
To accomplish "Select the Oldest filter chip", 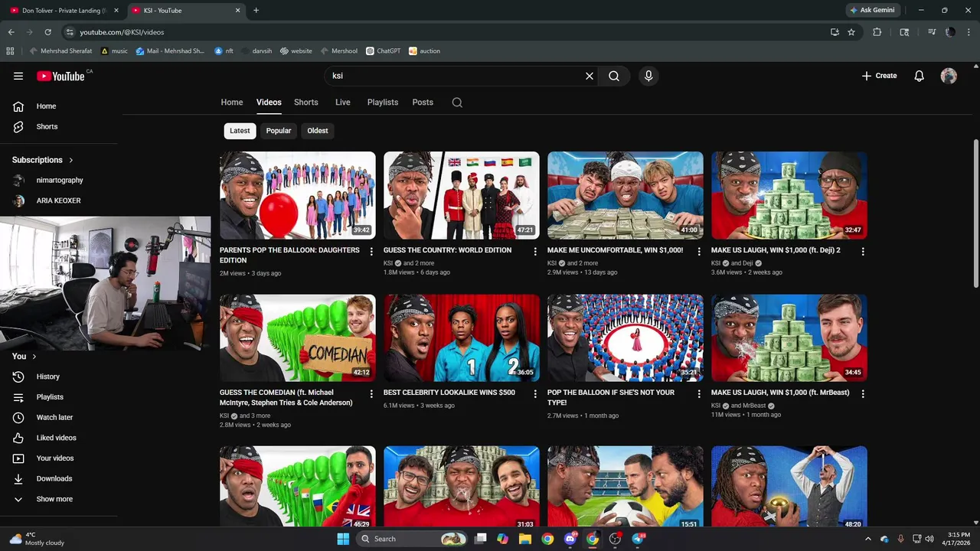I will pos(318,131).
